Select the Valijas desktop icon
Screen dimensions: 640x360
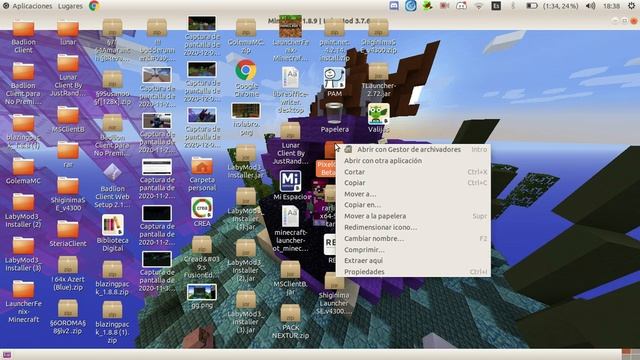pos(378,113)
